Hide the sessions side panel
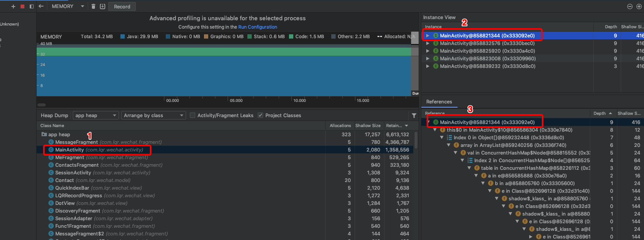Screen dimensions: 644x240 32,6
